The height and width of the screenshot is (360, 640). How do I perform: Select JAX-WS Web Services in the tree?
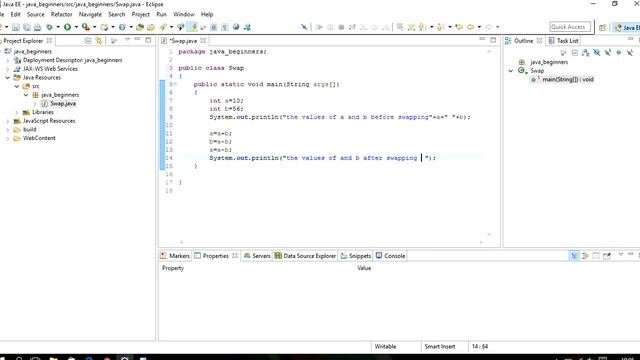point(46,69)
